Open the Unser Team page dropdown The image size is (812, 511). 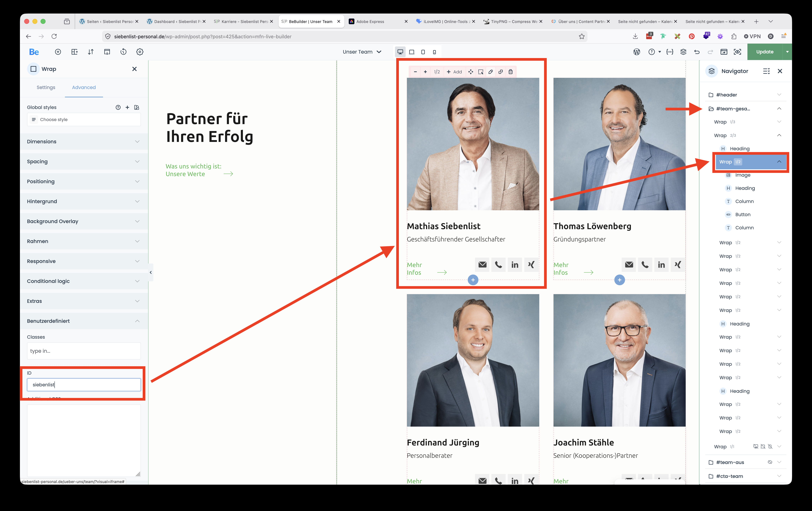tap(362, 52)
